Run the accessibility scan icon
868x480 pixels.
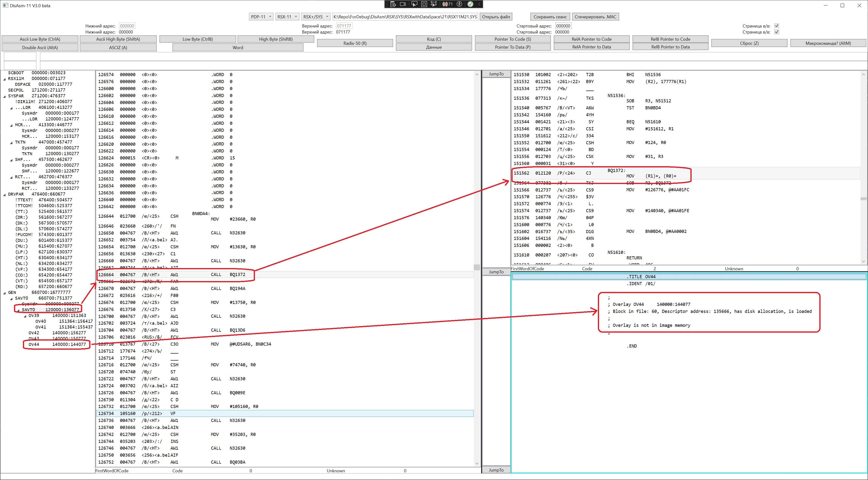(x=459, y=4)
